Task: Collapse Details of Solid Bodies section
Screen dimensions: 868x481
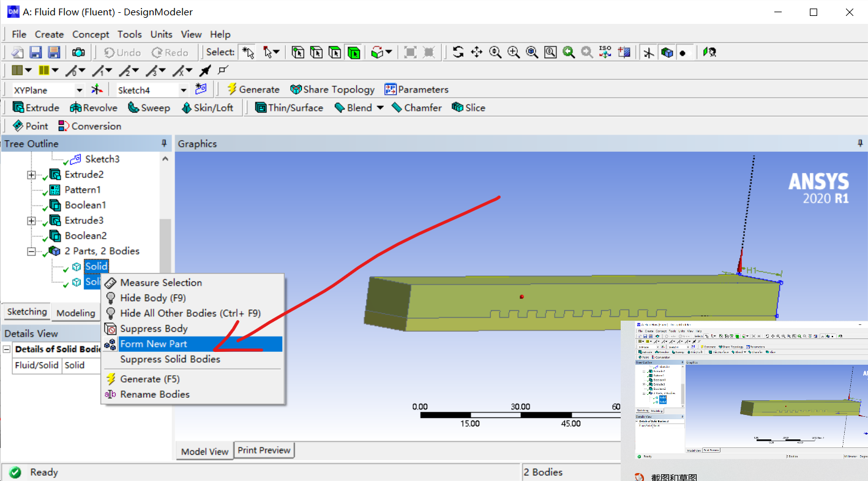Action: point(7,349)
